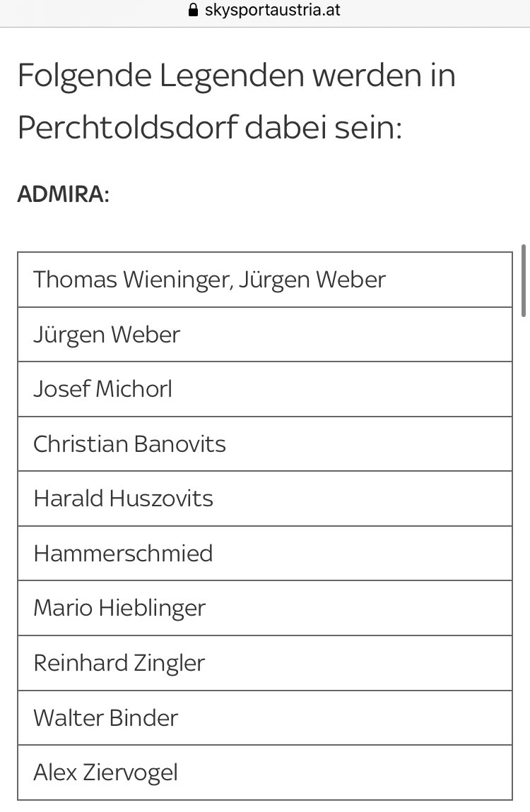
Task: Click the padlock icon in address bar
Action: click(193, 10)
